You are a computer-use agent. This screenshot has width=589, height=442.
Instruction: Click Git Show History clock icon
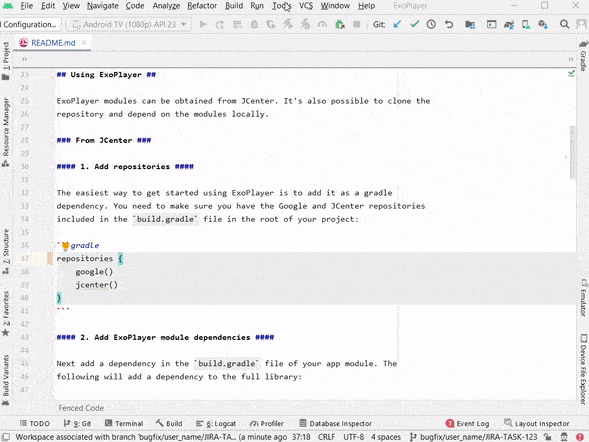pos(431,24)
